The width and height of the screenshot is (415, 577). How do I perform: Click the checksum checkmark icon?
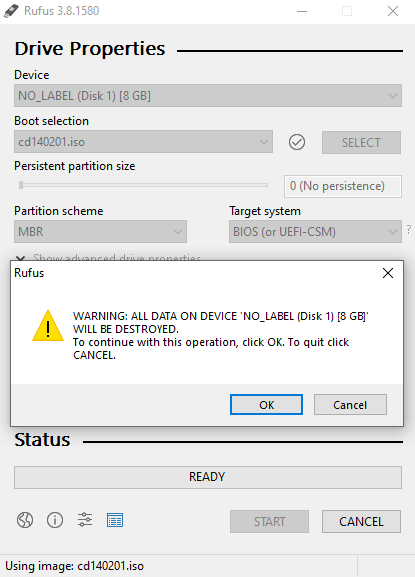point(297,142)
